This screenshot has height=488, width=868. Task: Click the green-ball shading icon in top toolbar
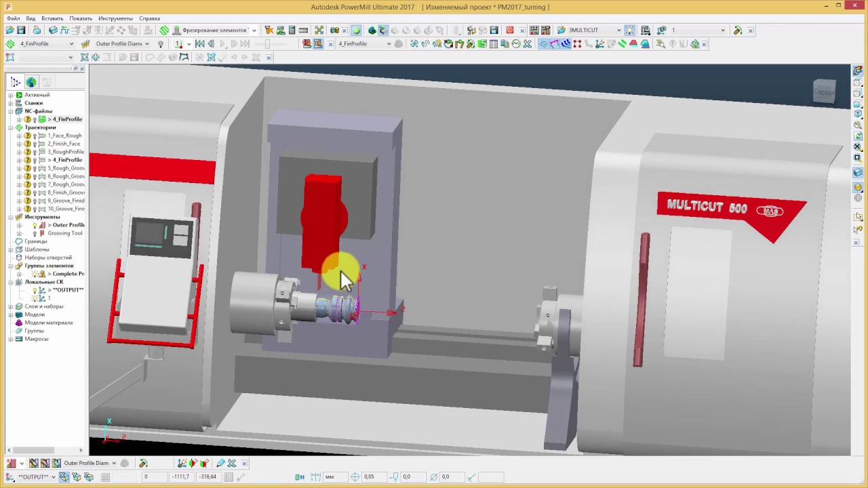click(x=356, y=30)
